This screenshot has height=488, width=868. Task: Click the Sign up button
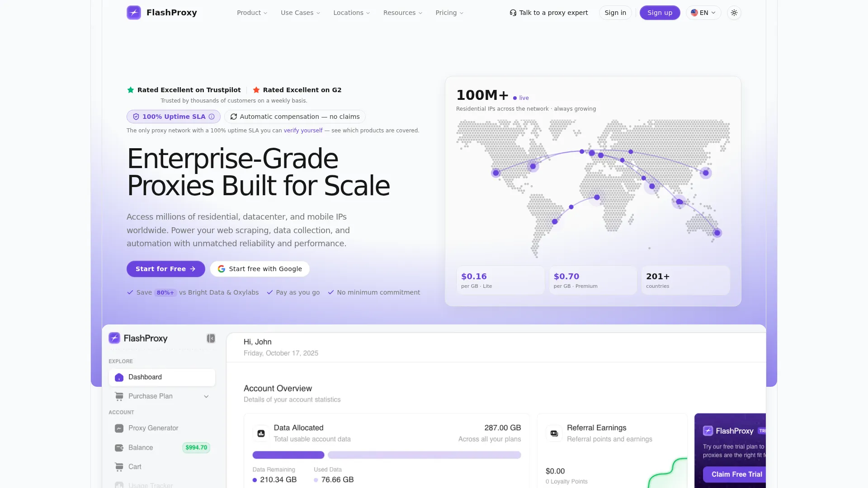coord(660,13)
